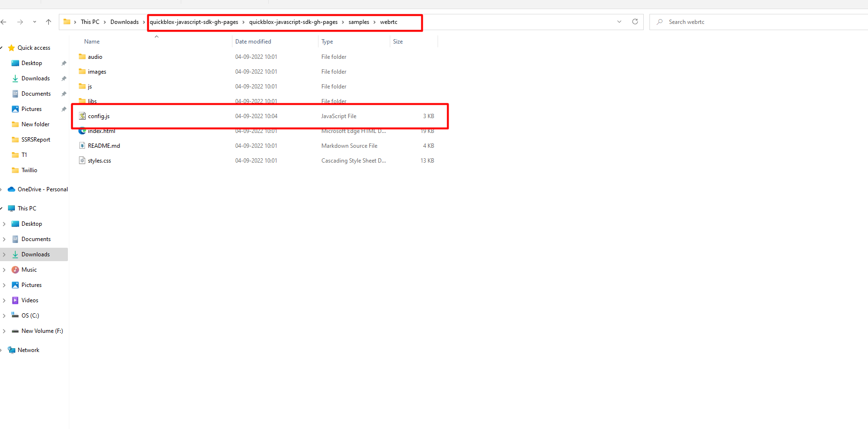This screenshot has width=868, height=429.
Task: Select the audio folder icon
Action: pos(82,56)
